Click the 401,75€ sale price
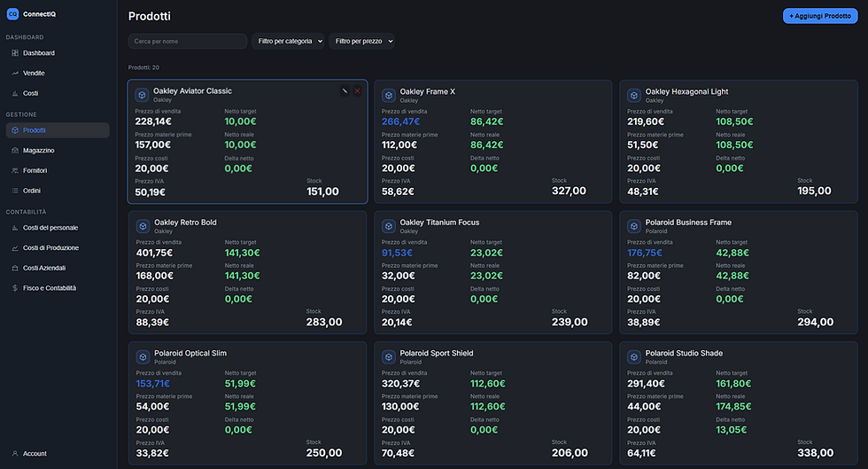 pos(154,253)
